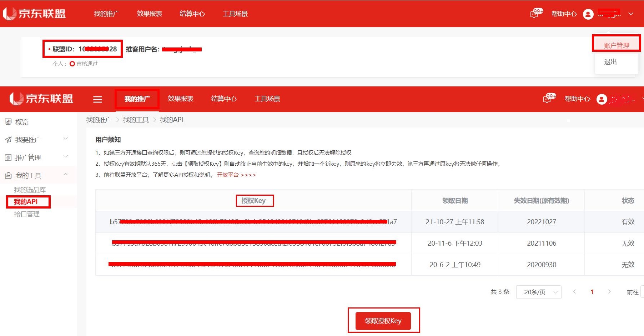Click the 领取授权Key button

(383, 321)
